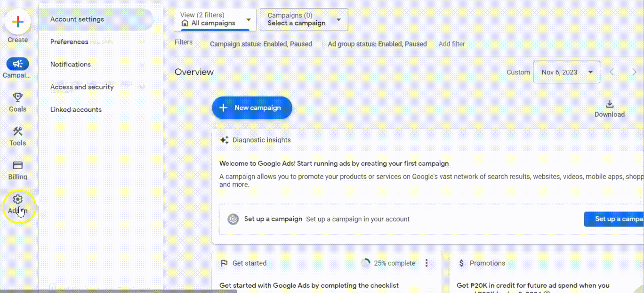This screenshot has width=644, height=293.
Task: Go to previous date range arrow
Action: [612, 72]
